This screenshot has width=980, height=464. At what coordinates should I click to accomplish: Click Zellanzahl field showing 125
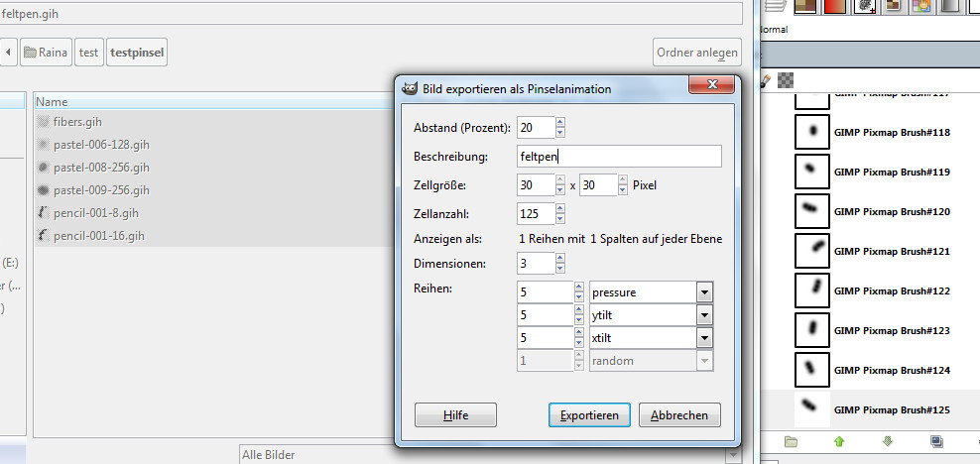(x=536, y=213)
